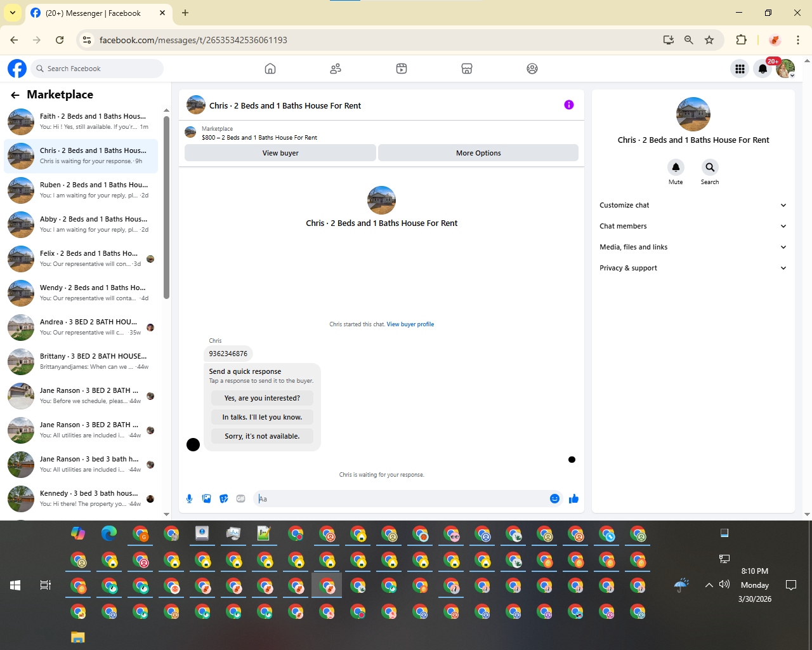Open Windows Start menu
The width and height of the screenshot is (812, 650).
click(x=15, y=585)
